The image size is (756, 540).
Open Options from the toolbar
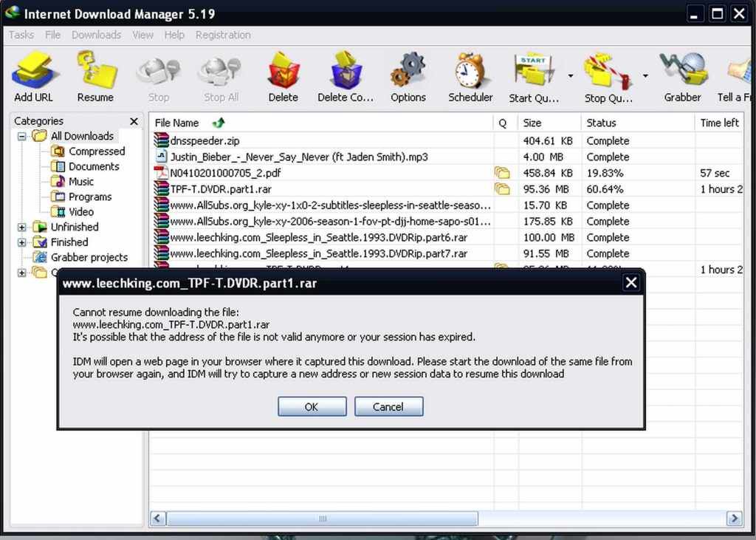(408, 71)
